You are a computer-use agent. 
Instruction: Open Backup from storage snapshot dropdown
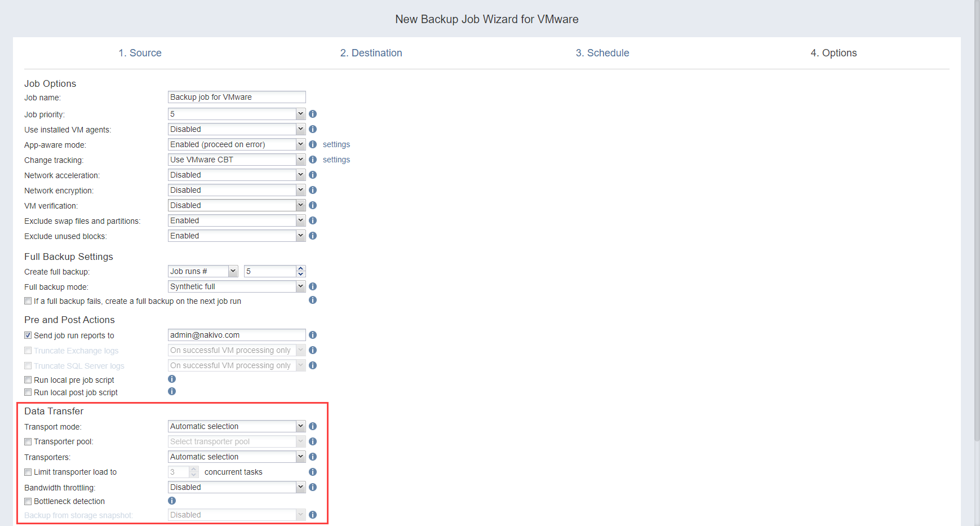(x=237, y=515)
